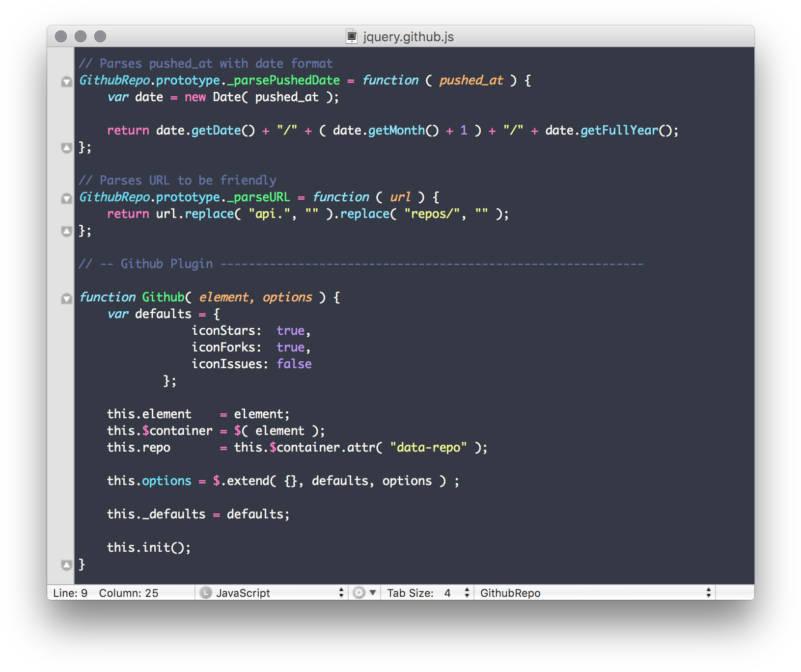Click the '_parsePushedDate' method name

click(283, 80)
